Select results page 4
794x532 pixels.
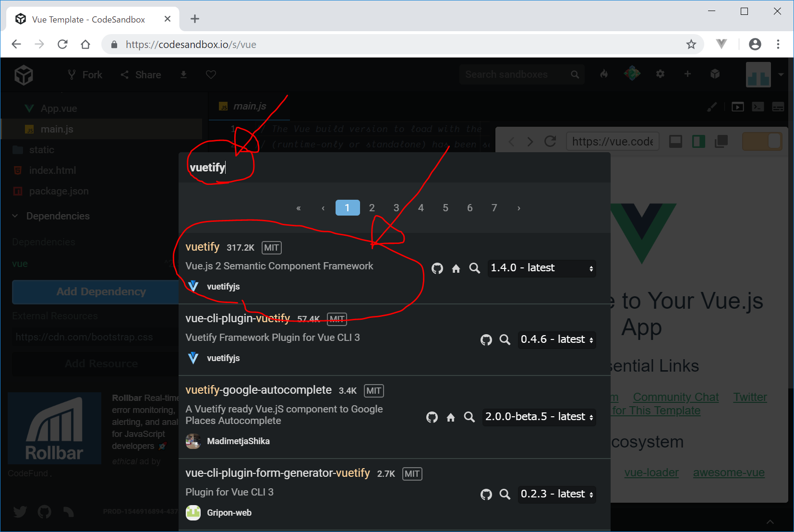421,208
